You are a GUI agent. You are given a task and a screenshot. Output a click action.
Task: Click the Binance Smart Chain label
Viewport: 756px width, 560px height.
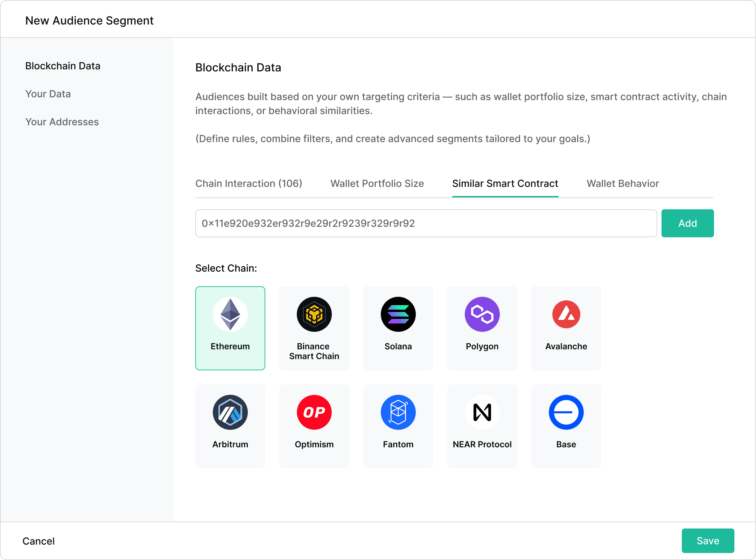point(314,351)
